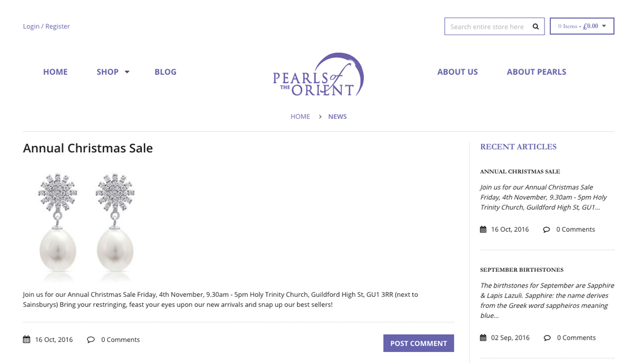The width and height of the screenshot is (644, 363).
Task: Open the 0 Items cart dropdown
Action: [582, 26]
